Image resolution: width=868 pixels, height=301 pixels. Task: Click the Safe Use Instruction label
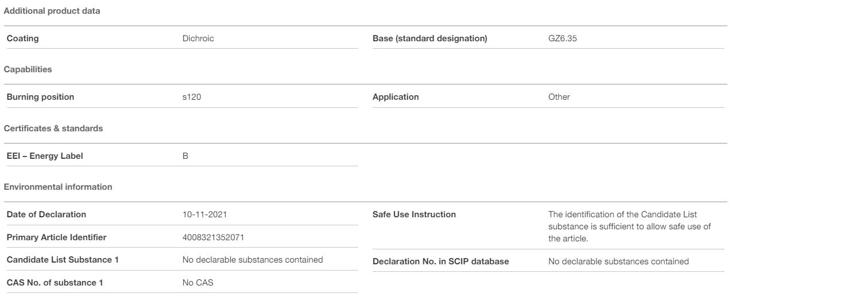414,214
